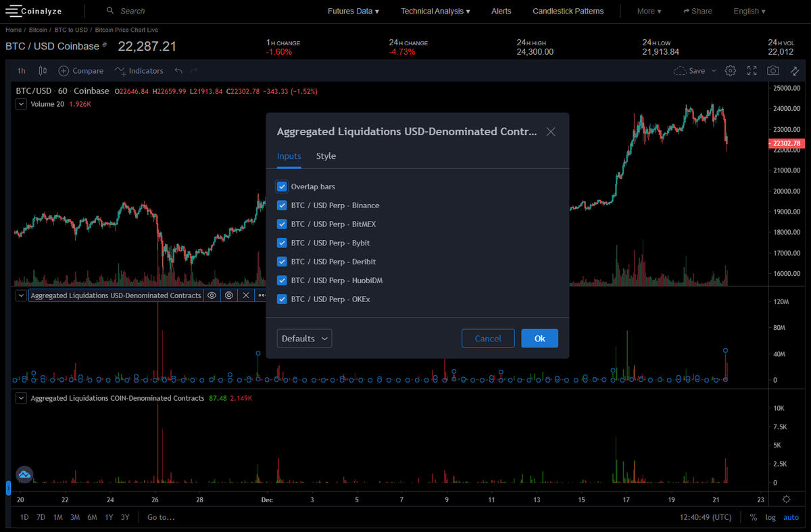Follow the Bitcoin breadcrumb link

39,30
